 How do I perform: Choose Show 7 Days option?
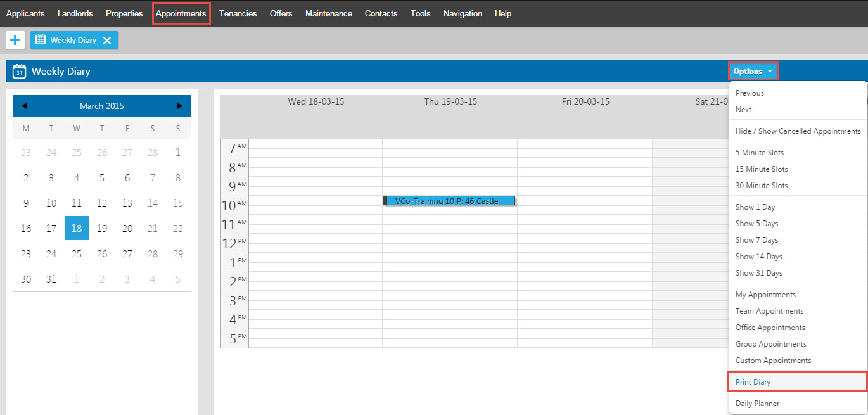(756, 240)
